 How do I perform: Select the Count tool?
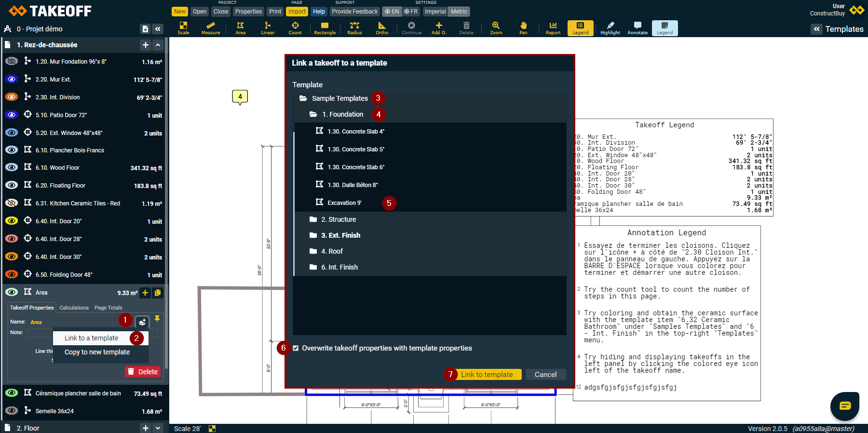pos(295,28)
